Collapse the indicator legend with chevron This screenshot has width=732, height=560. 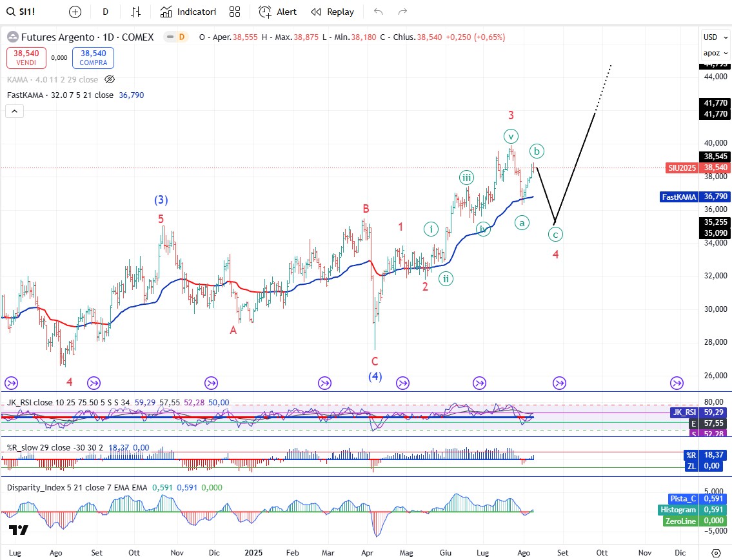(x=14, y=111)
